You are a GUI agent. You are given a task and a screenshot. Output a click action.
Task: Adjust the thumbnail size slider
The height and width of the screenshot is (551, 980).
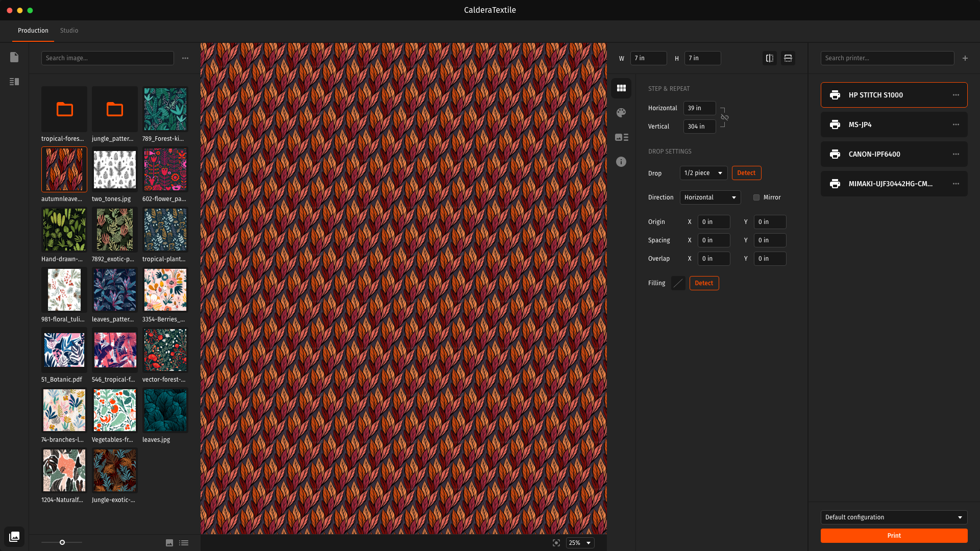[62, 542]
